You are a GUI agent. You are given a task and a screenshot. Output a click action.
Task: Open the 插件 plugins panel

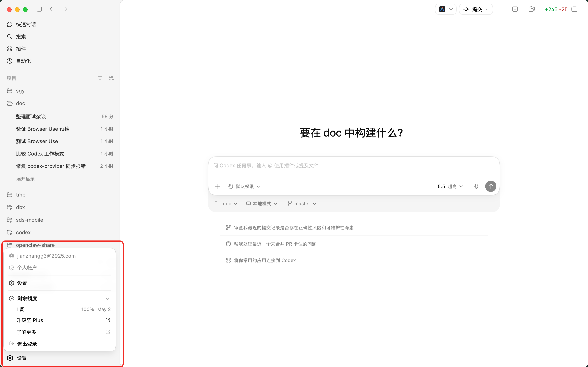coord(21,49)
